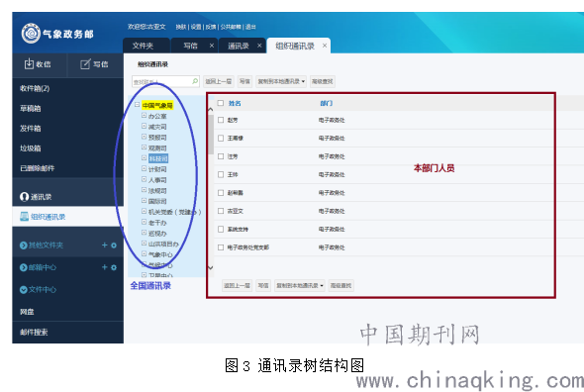
Task: Select the 观测司 tree item
Action: coord(157,147)
